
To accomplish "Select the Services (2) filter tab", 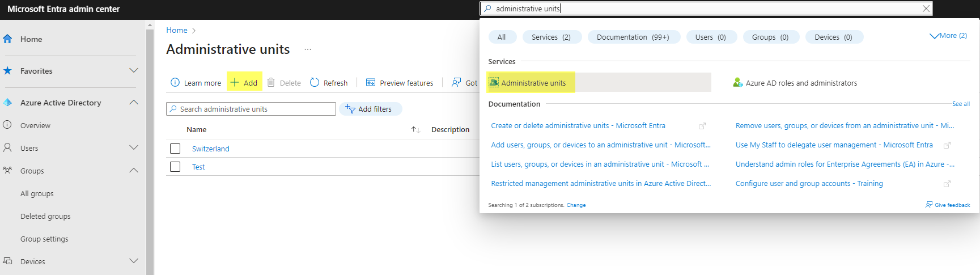I will [x=551, y=37].
